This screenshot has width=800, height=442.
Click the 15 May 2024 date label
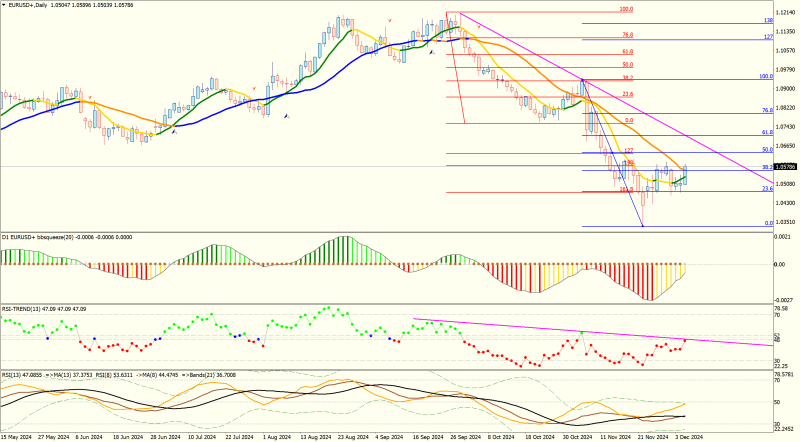pos(16,437)
